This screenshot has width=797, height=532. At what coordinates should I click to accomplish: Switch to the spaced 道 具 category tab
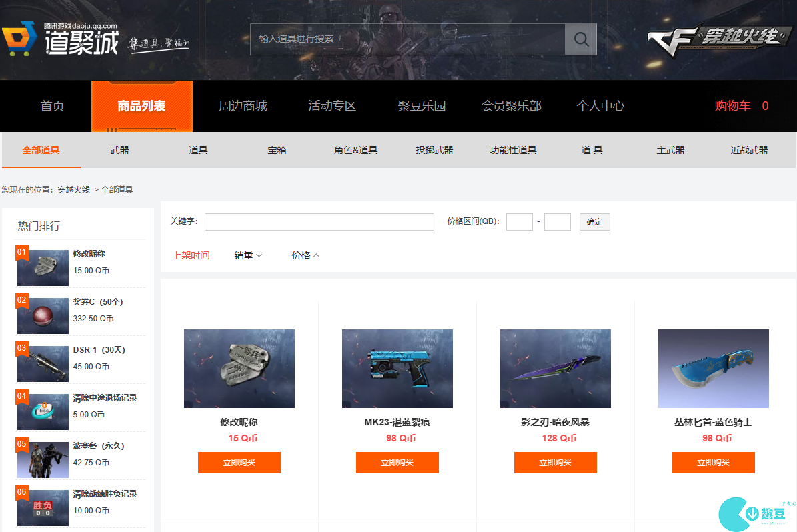click(592, 150)
